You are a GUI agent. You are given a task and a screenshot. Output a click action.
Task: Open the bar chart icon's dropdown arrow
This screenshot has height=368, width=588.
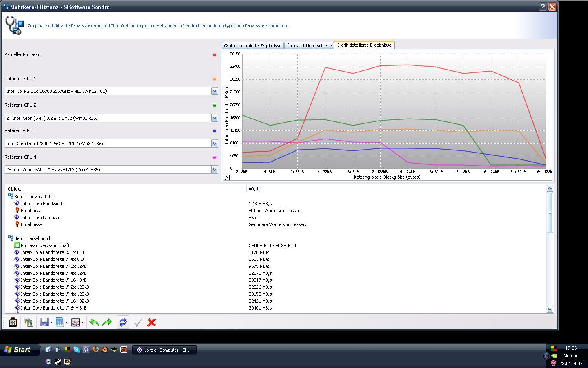67,323
